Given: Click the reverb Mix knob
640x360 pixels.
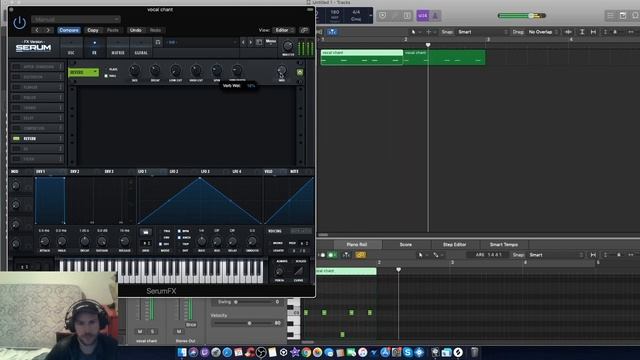Looking at the screenshot, I should tap(282, 71).
